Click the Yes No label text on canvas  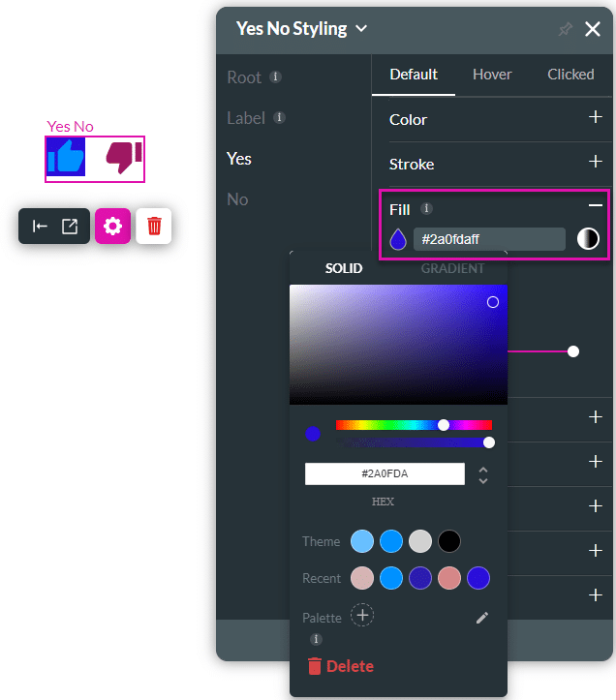pyautogui.click(x=70, y=126)
